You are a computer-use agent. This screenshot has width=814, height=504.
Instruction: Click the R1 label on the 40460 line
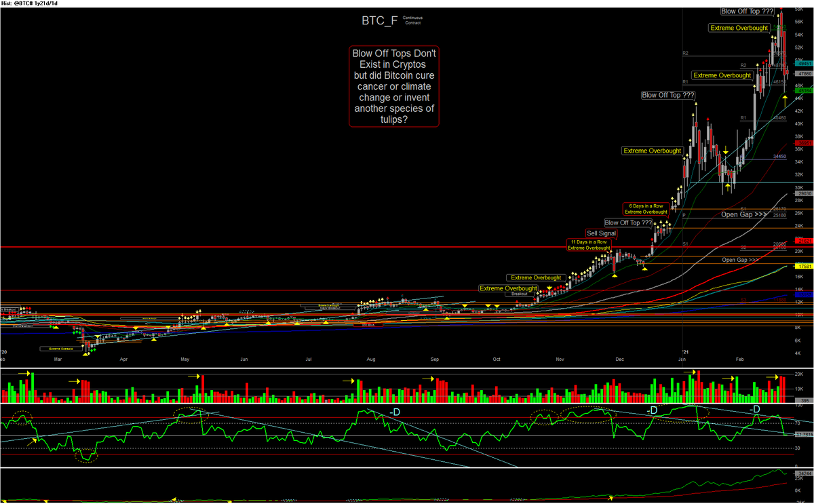tap(743, 118)
